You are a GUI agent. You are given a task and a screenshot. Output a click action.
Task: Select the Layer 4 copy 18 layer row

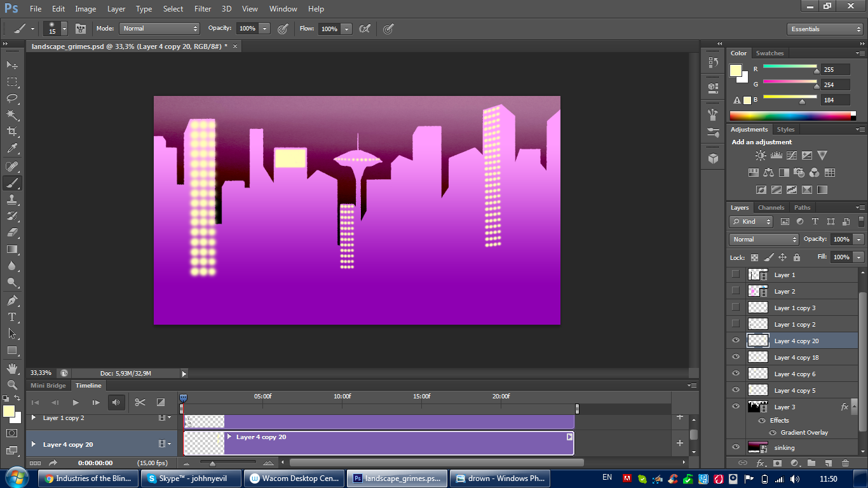coord(792,357)
